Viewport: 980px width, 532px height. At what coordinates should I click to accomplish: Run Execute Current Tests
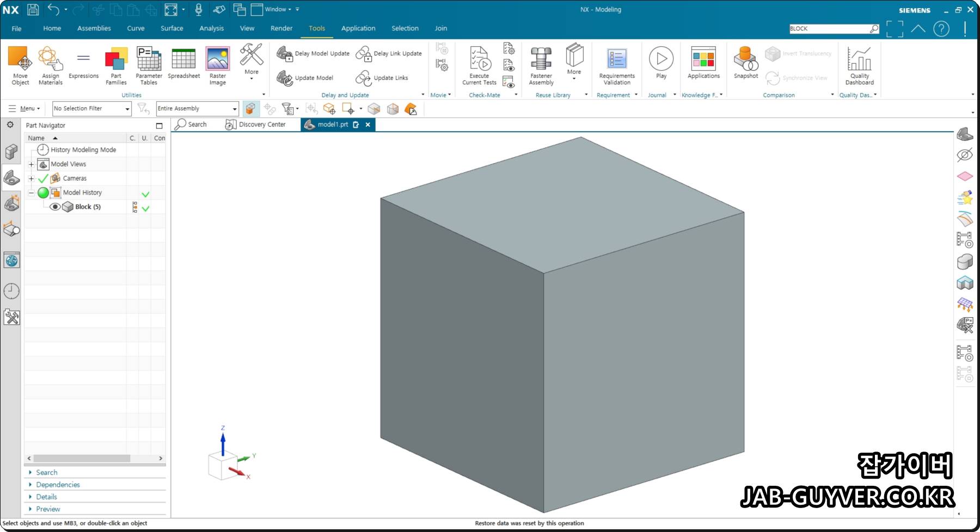click(x=479, y=65)
